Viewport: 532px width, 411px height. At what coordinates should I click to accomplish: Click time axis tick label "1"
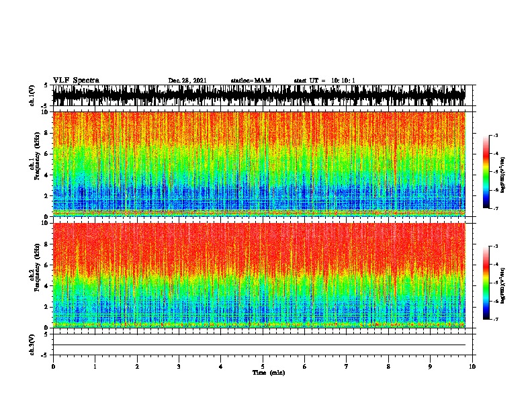point(95,367)
